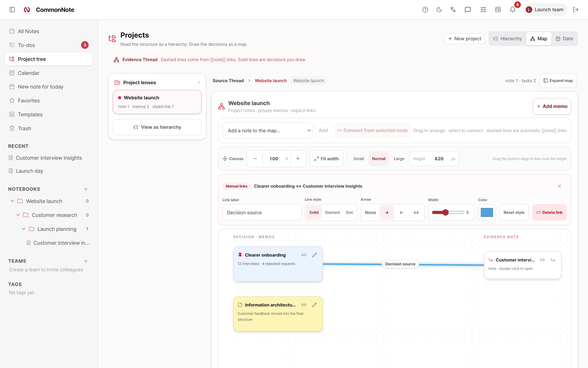Set node size to Small

point(359,159)
